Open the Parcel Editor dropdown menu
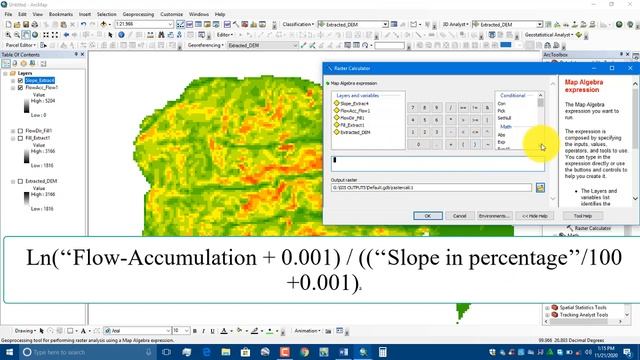 click(21, 45)
